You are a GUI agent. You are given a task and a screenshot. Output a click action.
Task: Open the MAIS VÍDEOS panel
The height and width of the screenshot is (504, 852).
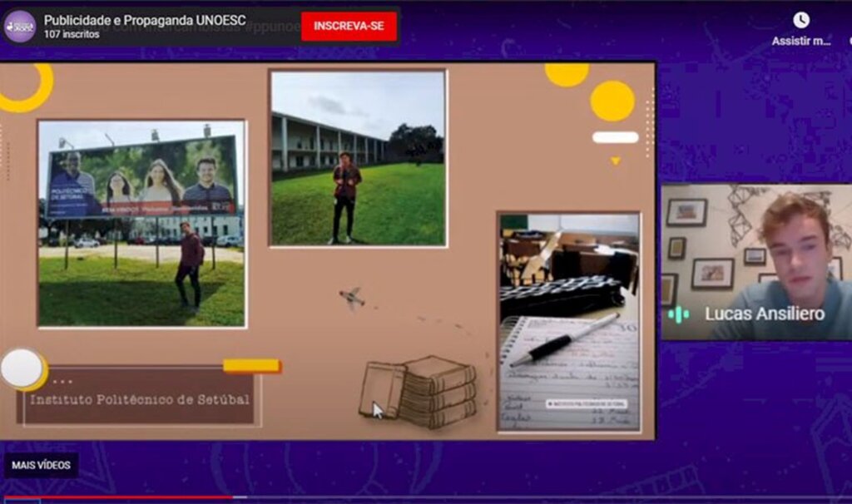(x=41, y=465)
